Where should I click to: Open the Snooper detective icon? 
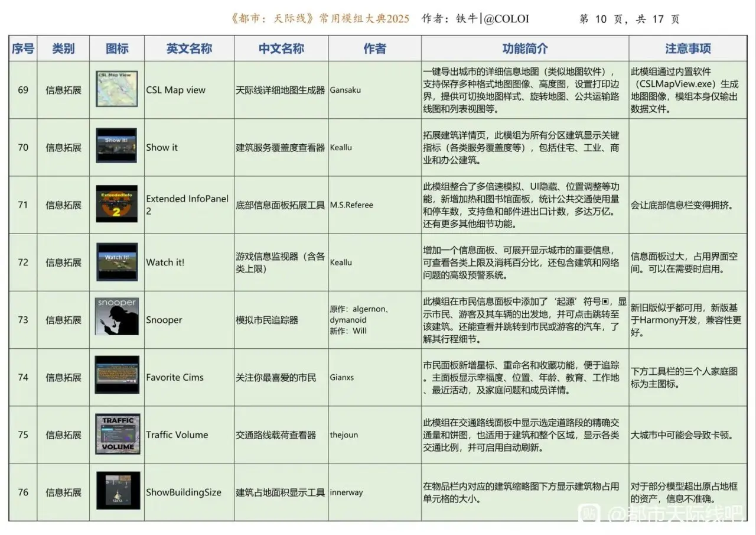tap(117, 319)
